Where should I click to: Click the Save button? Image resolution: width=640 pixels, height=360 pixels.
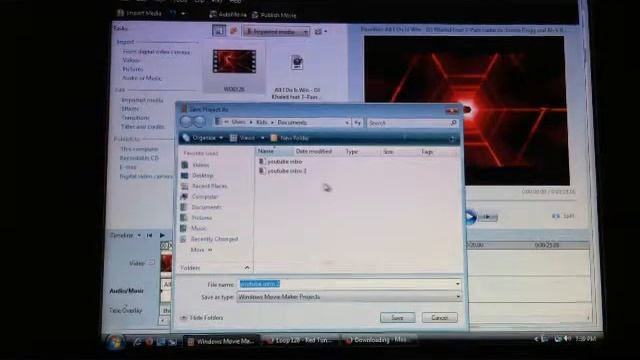pos(398,318)
